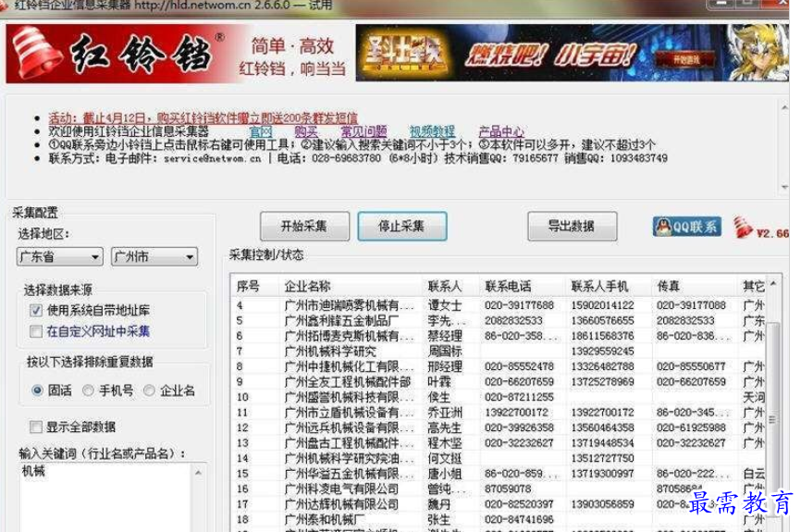Export results with 导出数据 button
801x532 pixels.
(573, 226)
